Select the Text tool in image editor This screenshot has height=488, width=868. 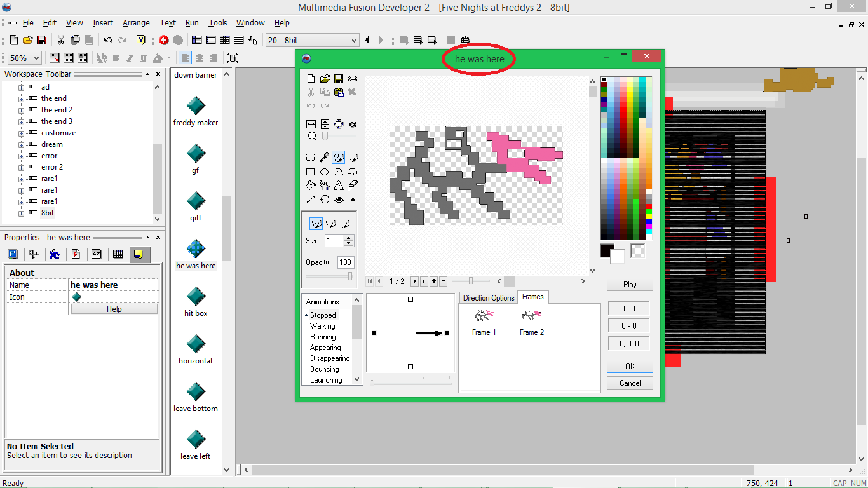(x=339, y=186)
